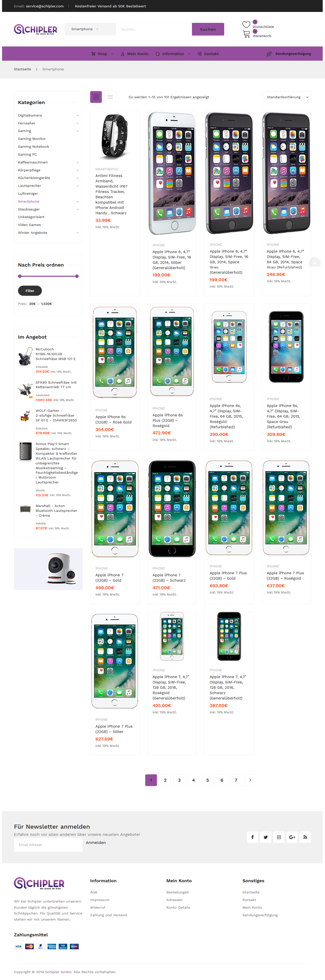Open the Shop menu

(x=102, y=54)
